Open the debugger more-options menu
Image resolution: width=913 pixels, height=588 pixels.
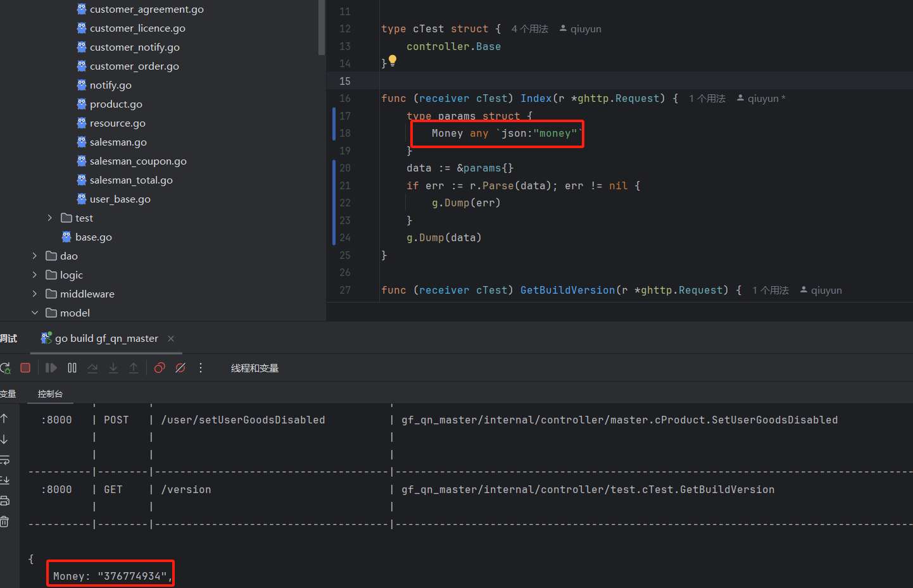[201, 368]
